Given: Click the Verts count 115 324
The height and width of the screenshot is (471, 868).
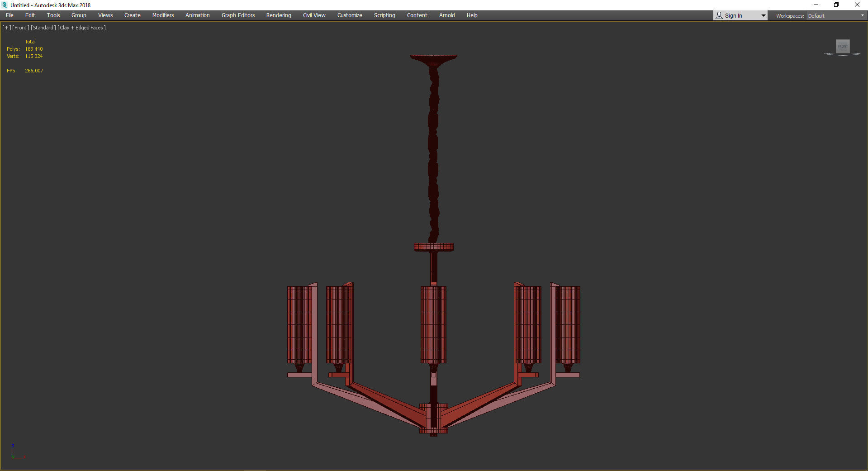Looking at the screenshot, I should click(34, 56).
